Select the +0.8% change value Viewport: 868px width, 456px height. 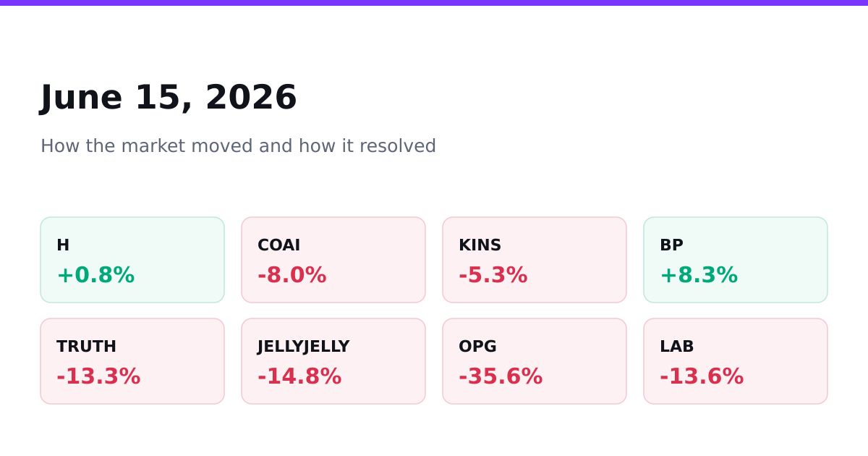click(x=95, y=276)
